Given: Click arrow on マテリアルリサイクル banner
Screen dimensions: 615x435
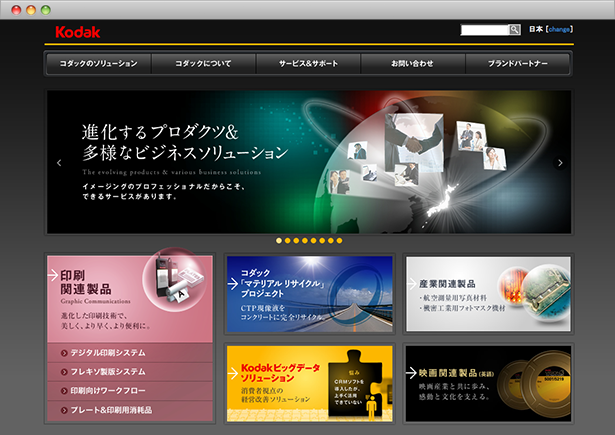Looking at the screenshot, I should coord(233,283).
